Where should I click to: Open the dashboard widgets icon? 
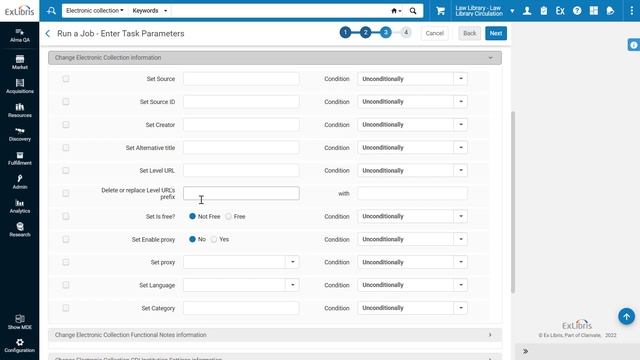point(593,11)
